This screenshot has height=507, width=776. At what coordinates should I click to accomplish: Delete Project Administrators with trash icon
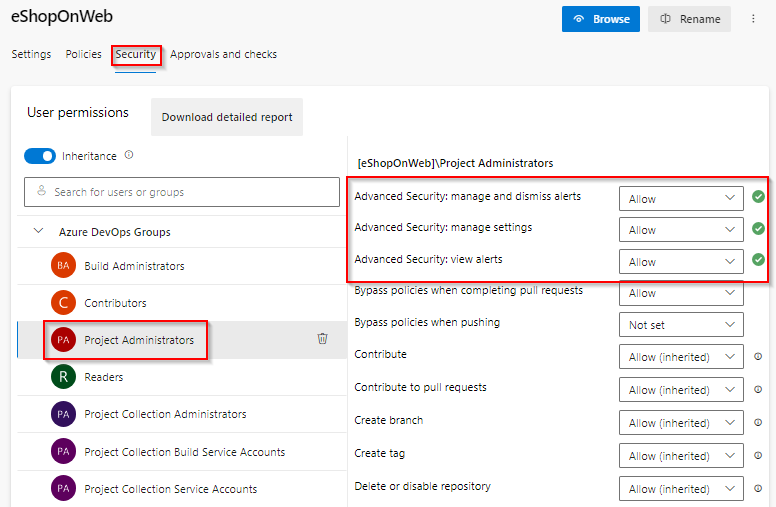pos(322,339)
